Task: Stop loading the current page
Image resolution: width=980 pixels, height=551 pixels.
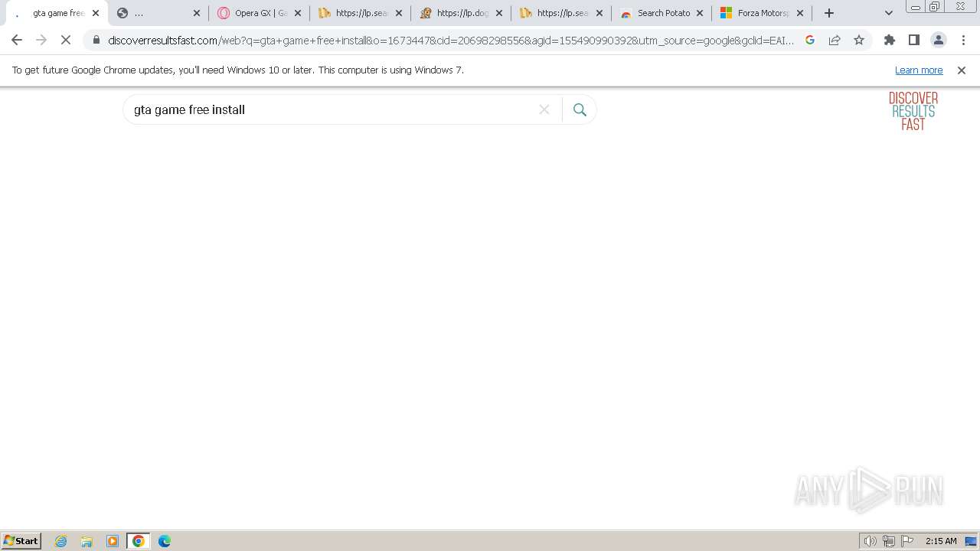Action: tap(66, 41)
